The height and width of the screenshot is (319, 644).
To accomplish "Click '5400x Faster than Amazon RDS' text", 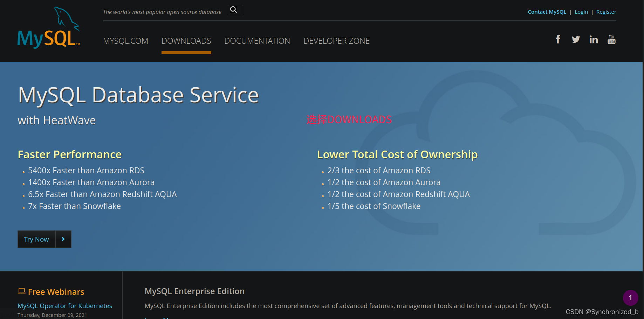I will click(86, 171).
